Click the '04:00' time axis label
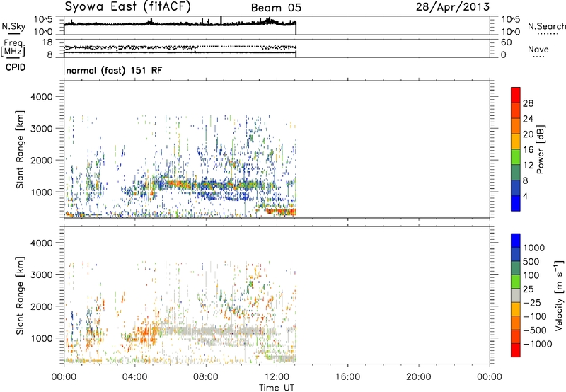This screenshot has height=392, width=566. 134,377
